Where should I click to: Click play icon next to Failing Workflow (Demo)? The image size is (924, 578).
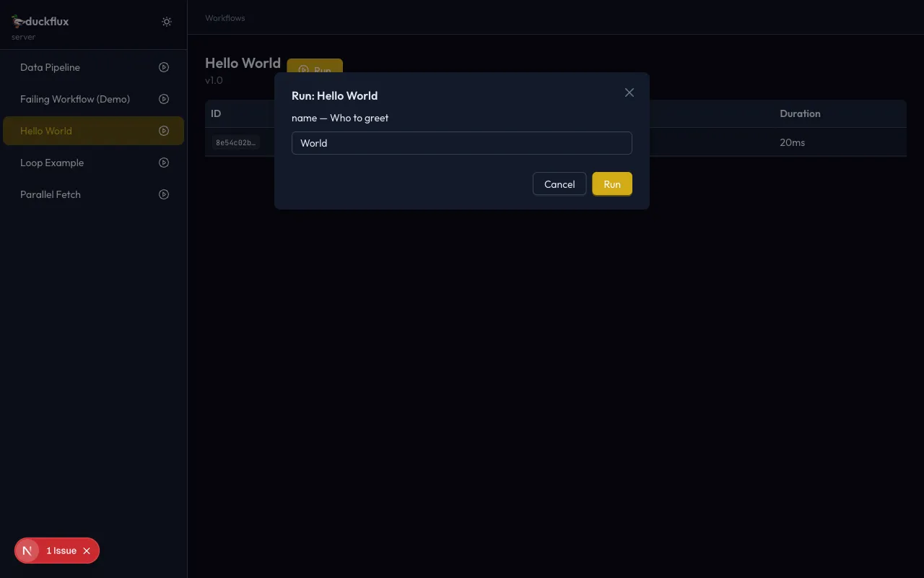(x=164, y=99)
